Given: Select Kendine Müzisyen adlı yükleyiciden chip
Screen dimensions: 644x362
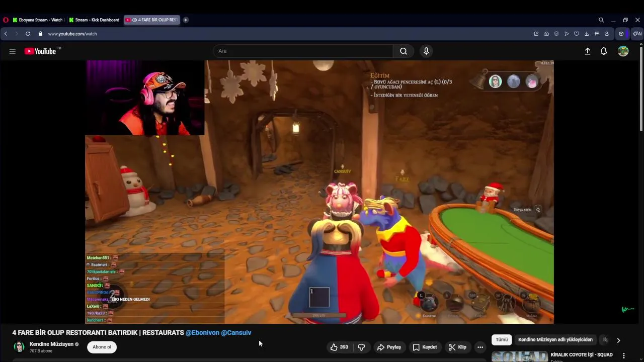Looking at the screenshot, I should (555, 339).
